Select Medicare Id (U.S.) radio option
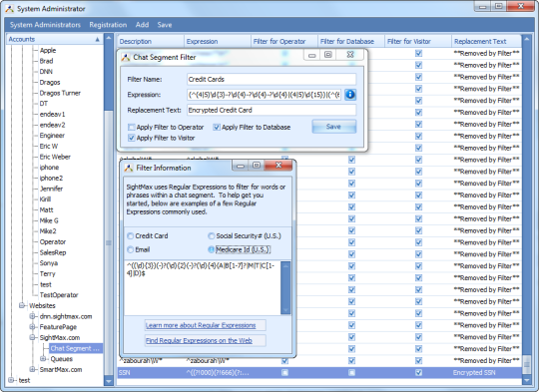 click(x=211, y=249)
